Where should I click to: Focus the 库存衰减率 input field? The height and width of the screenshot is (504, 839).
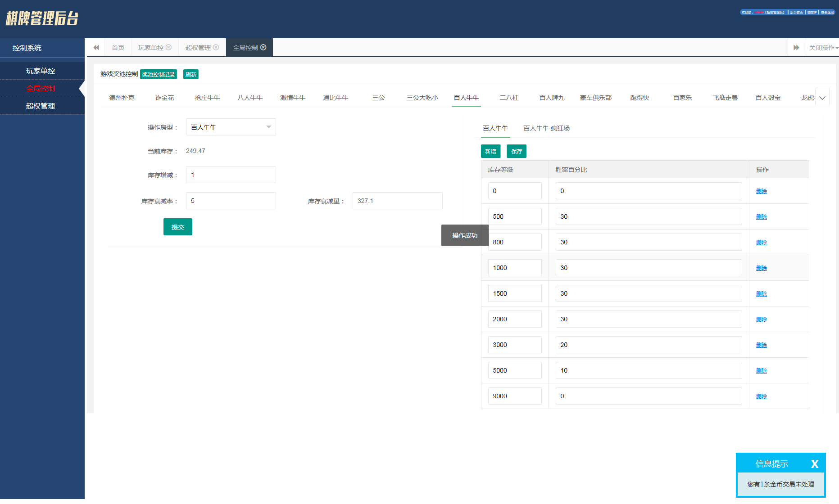tap(231, 201)
